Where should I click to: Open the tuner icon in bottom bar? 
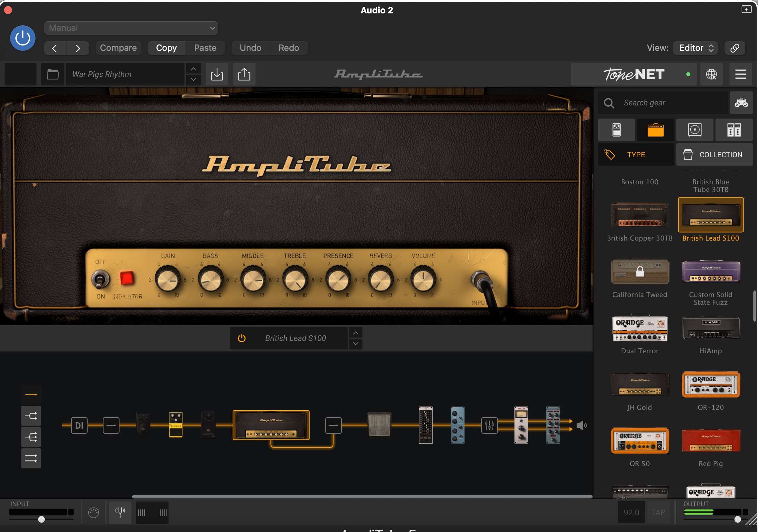pos(120,512)
